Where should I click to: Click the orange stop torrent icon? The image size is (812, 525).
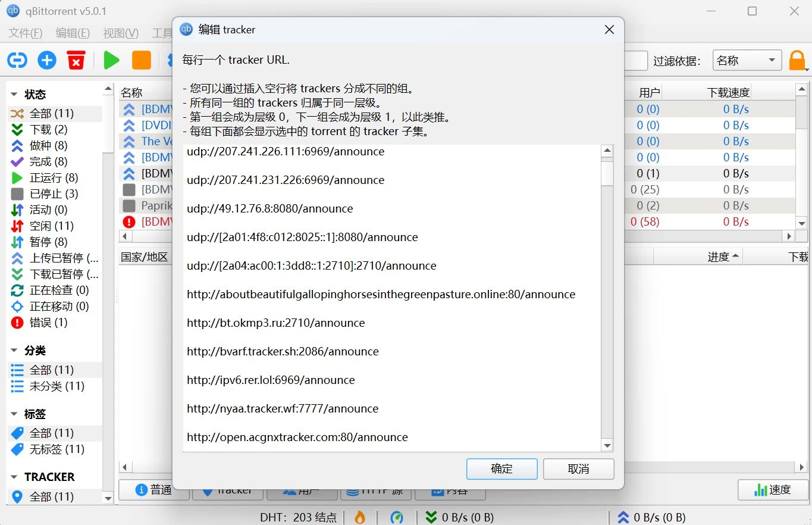coord(142,60)
